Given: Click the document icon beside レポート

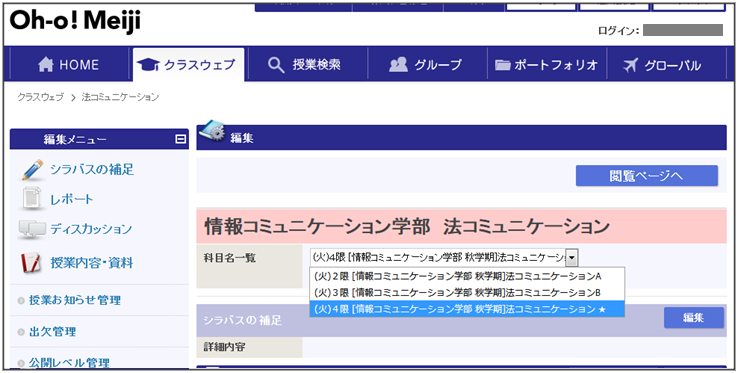Looking at the screenshot, I should 32,199.
